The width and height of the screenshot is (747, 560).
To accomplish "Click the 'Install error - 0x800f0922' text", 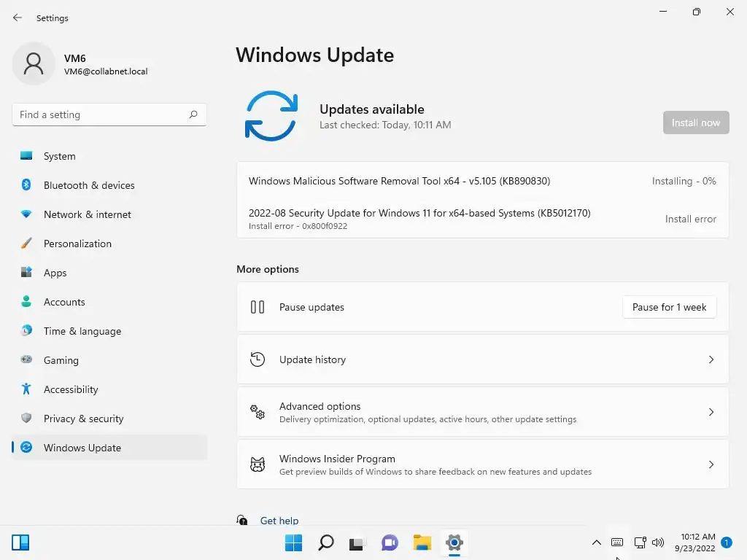I will pos(298,226).
